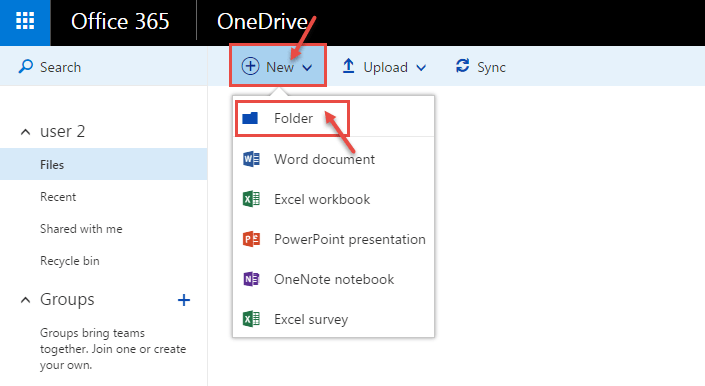Click the Office 365 header link
Image resolution: width=705 pixels, height=386 pixels.
click(x=120, y=21)
